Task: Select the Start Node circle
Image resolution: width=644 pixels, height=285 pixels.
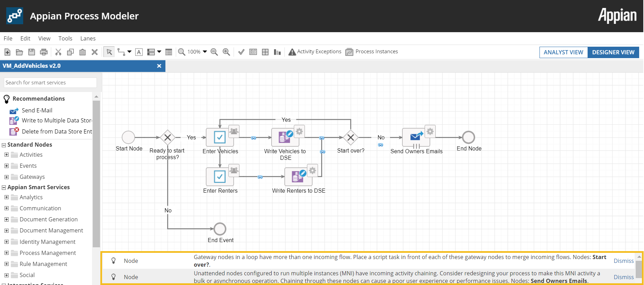Action: pos(128,137)
